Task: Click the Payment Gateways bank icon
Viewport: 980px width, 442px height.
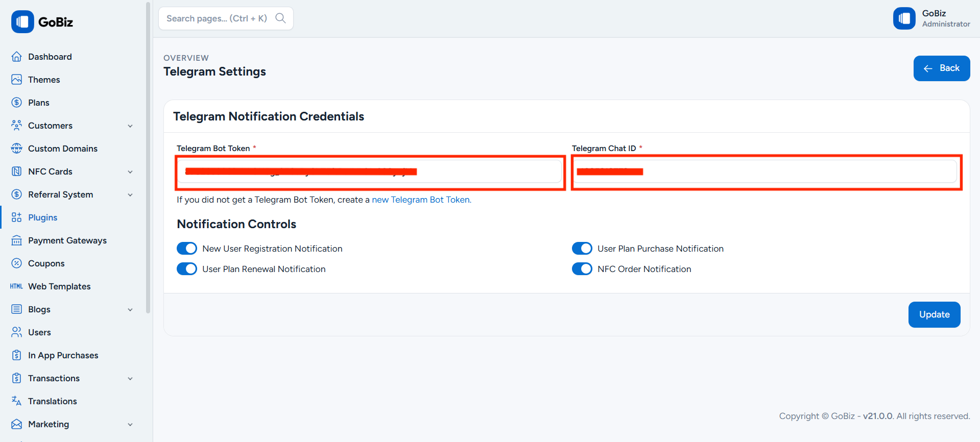Action: click(x=17, y=240)
